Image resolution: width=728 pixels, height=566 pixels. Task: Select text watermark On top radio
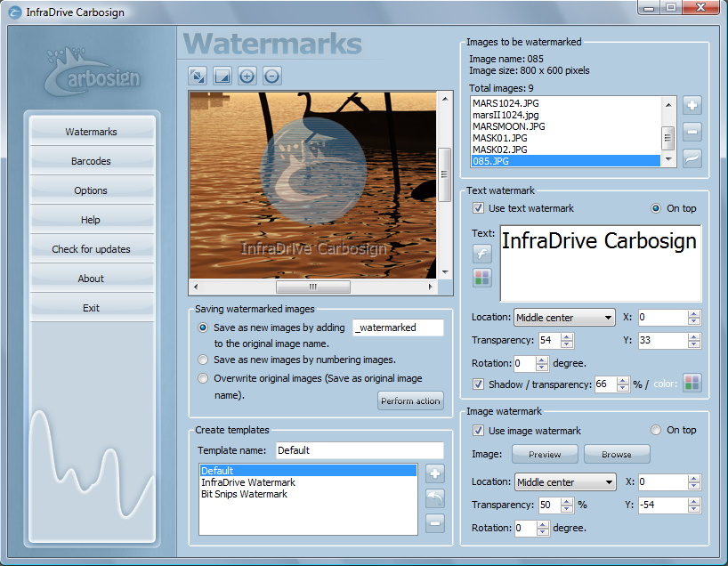656,208
